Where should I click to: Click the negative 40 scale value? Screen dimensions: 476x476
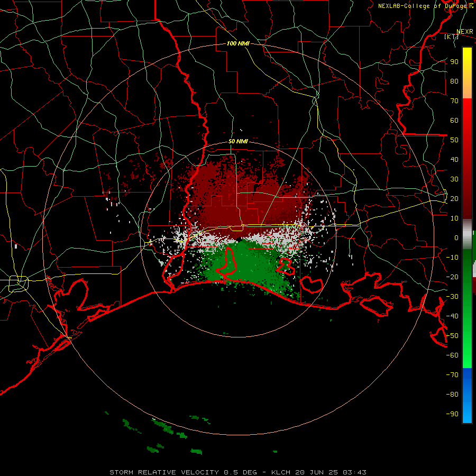click(x=452, y=316)
